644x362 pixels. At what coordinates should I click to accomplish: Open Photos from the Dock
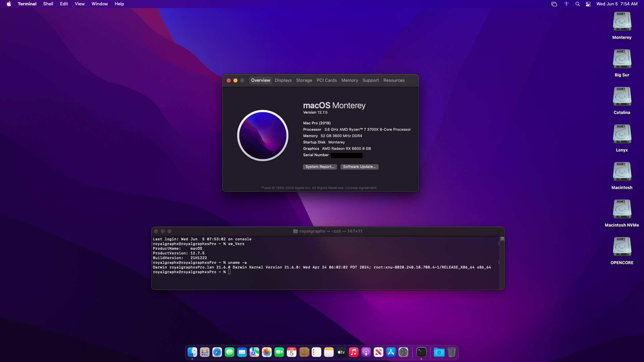coord(267,352)
